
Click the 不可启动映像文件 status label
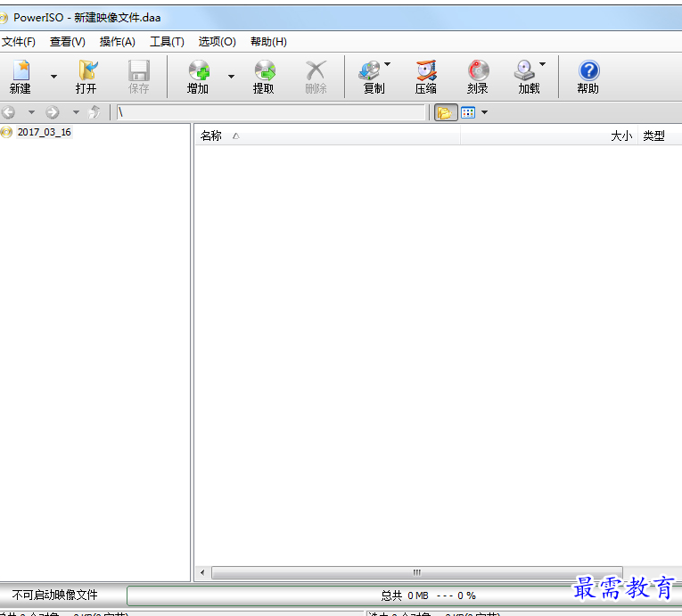54,595
